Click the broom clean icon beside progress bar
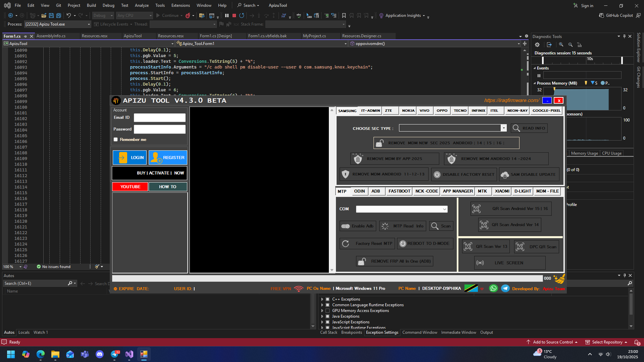 (x=559, y=278)
